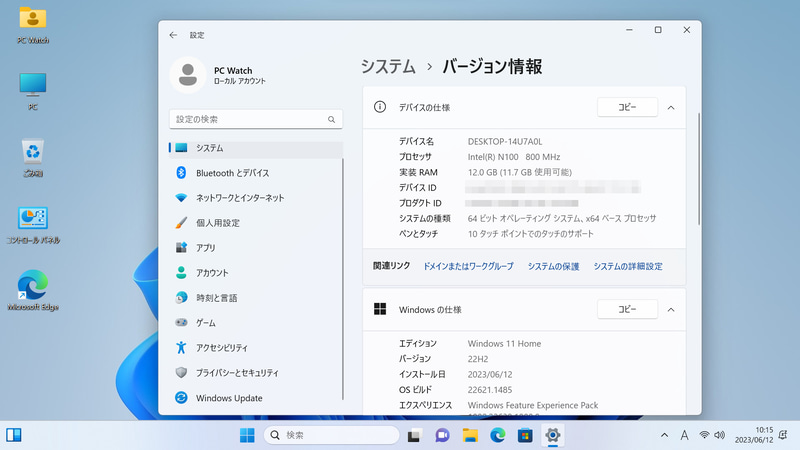Click the PC Watch account avatar
800x450 pixels.
tap(188, 75)
